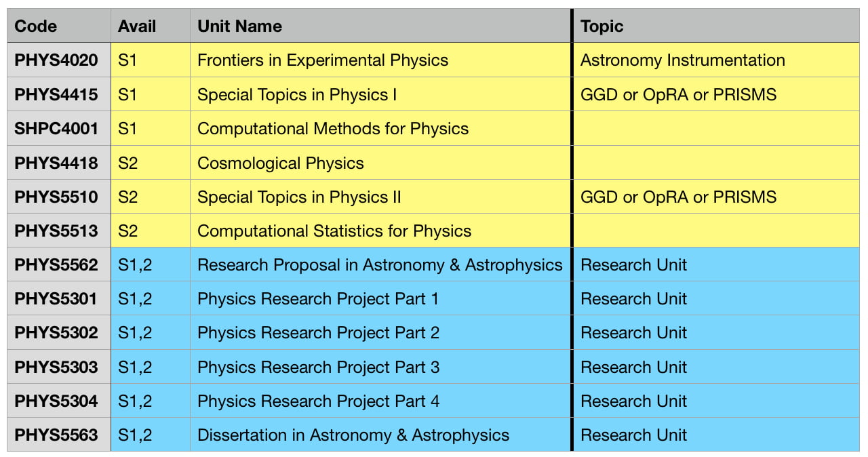Click the Astronomy Instrumentation topic cell
868x457 pixels.
point(682,60)
